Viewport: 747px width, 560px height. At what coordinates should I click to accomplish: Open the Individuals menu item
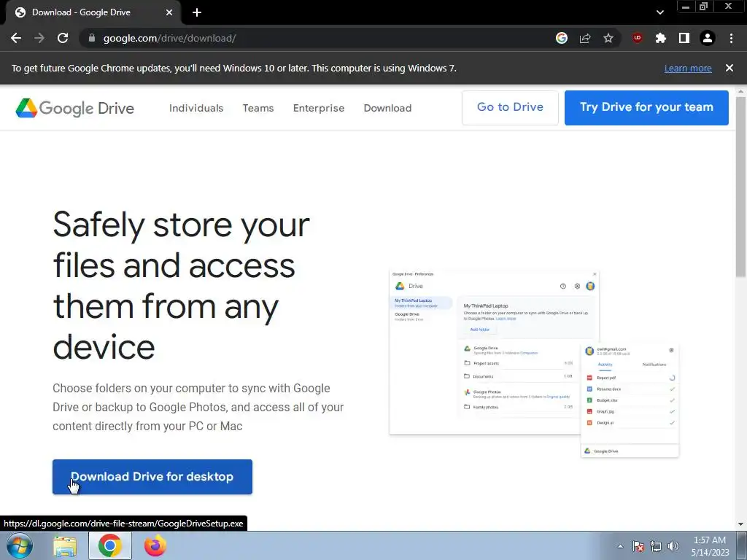click(196, 108)
